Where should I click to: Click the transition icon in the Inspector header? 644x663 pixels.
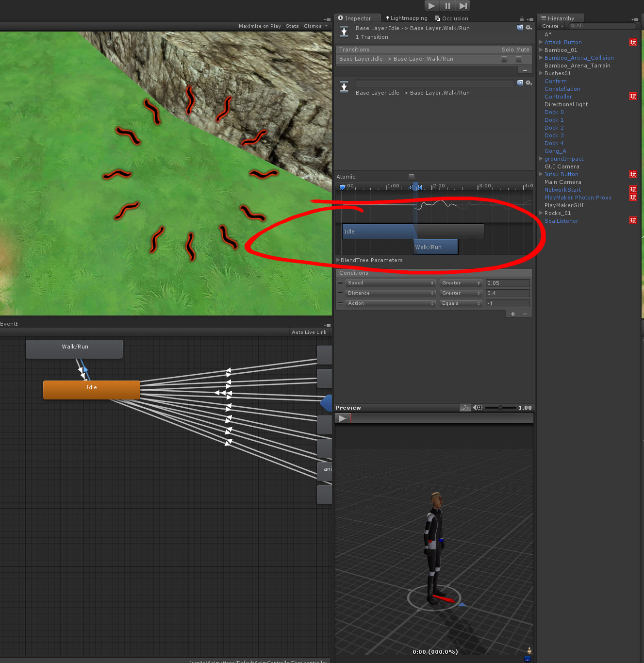point(345,31)
